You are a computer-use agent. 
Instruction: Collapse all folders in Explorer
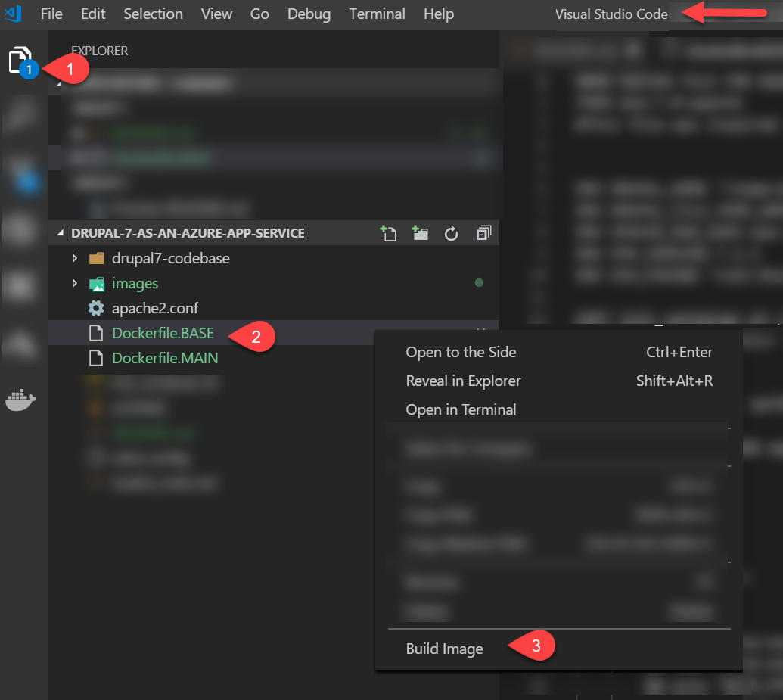[x=483, y=233]
